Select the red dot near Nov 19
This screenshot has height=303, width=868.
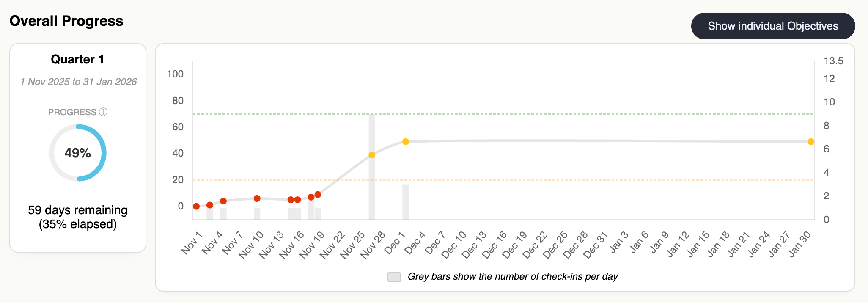(x=318, y=194)
